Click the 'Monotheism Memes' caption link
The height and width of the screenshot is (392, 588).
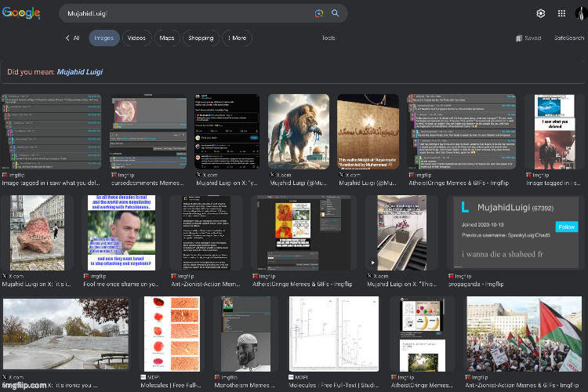[244, 385]
